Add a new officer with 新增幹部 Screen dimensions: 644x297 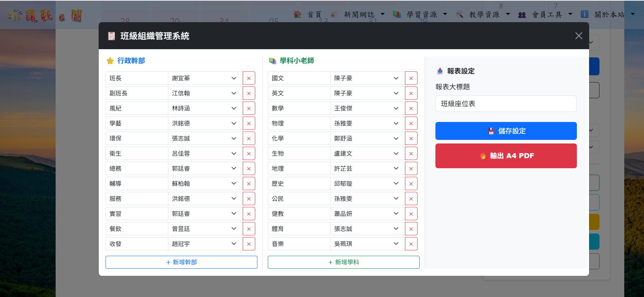[181, 262]
